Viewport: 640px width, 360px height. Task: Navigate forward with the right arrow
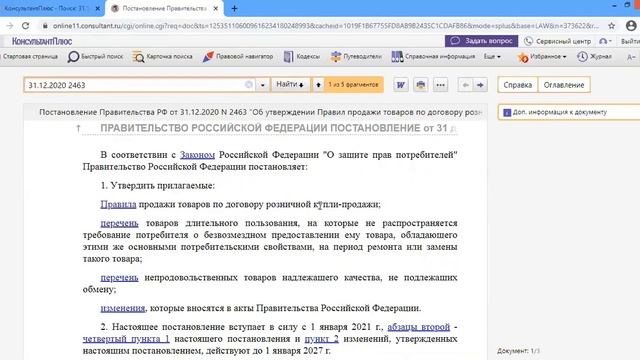480,85
